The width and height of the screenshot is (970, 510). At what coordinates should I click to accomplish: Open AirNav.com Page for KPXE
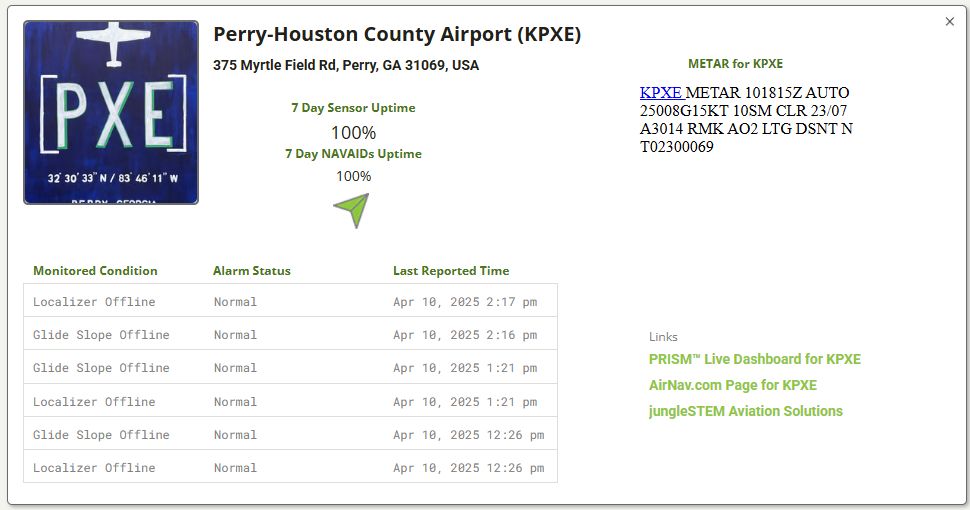pyautogui.click(x=732, y=385)
